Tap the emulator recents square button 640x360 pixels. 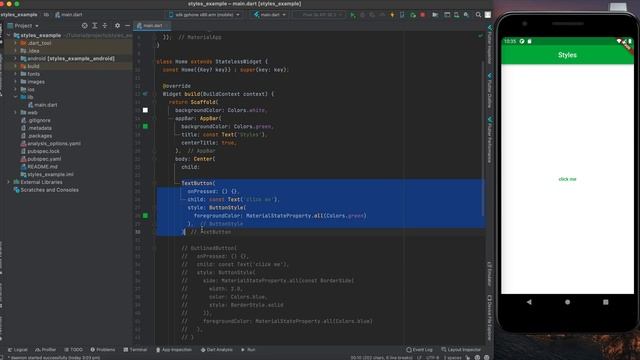(606, 302)
